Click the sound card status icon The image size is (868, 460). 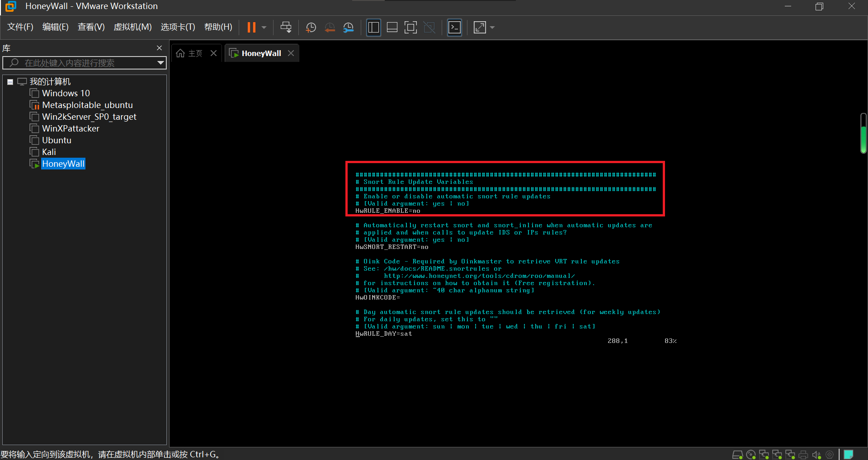point(816,455)
